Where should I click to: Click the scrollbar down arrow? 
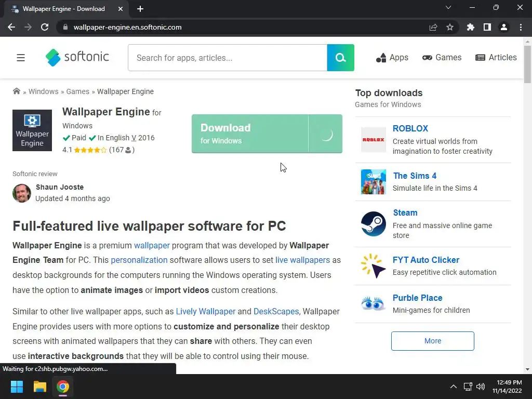coord(527,369)
